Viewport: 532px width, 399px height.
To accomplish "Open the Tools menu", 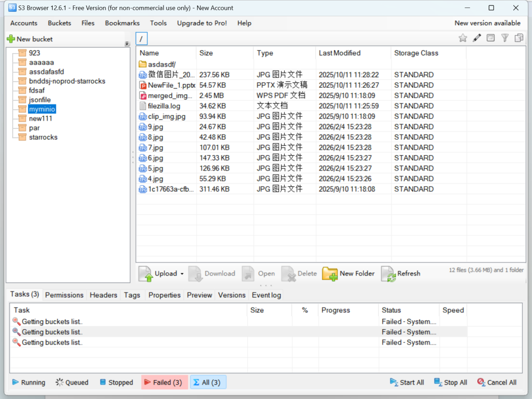I will click(159, 23).
